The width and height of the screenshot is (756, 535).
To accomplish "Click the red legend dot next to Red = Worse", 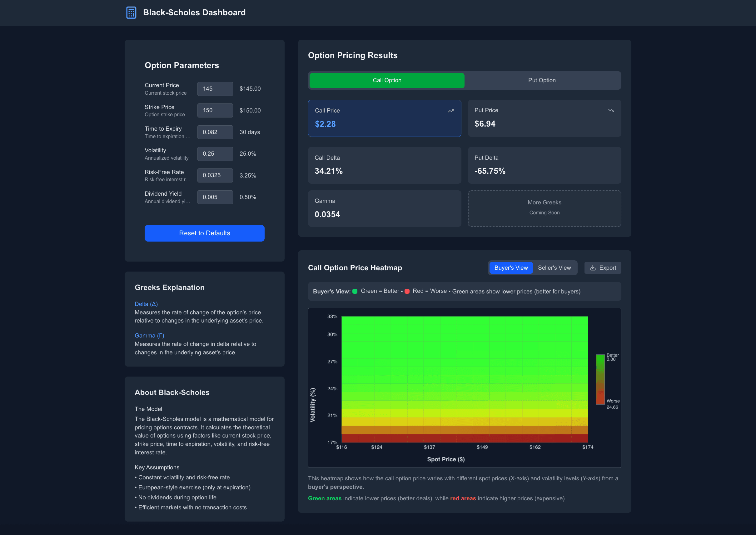I will coord(407,291).
